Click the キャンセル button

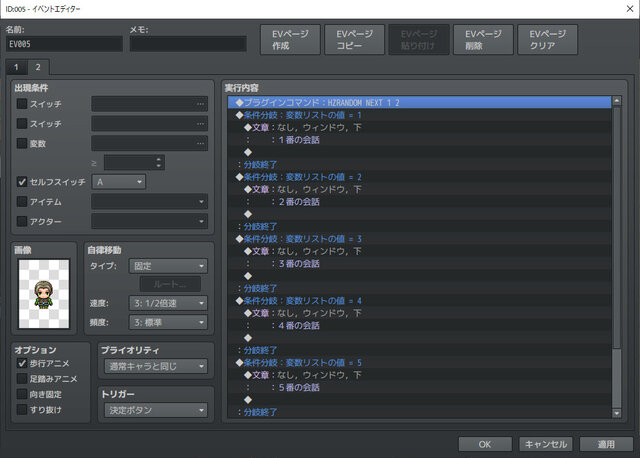(x=546, y=444)
